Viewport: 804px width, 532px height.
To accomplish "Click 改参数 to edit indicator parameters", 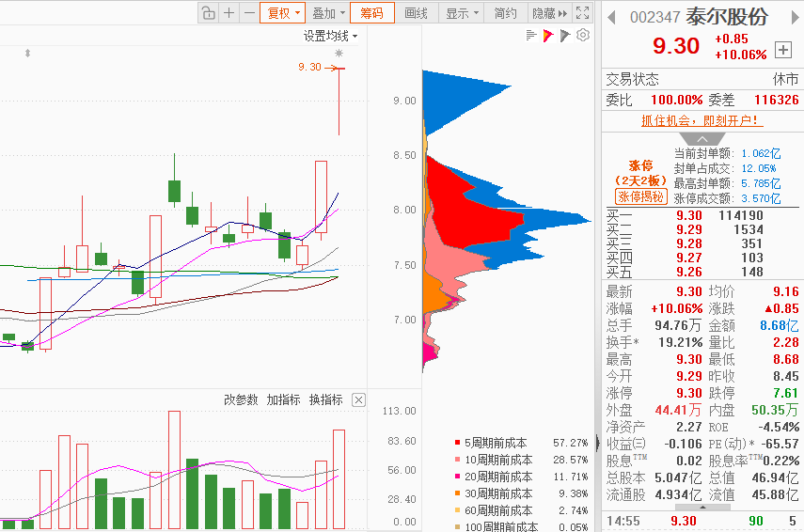I will pyautogui.click(x=241, y=399).
